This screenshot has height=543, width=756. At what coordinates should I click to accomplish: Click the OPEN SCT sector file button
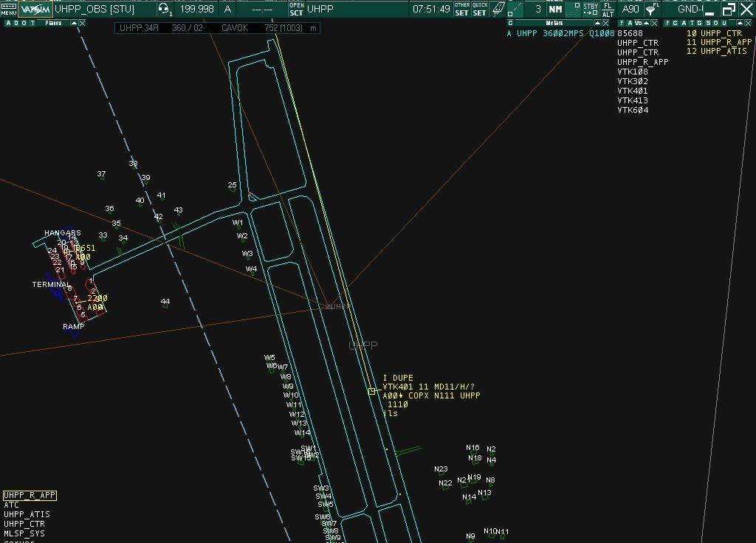point(297,9)
